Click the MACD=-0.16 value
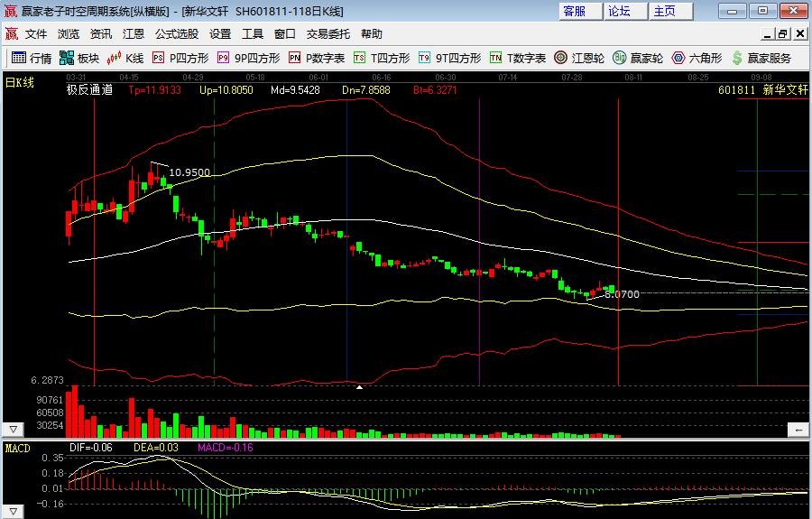Screen dimensions: 812x519 coord(226,448)
